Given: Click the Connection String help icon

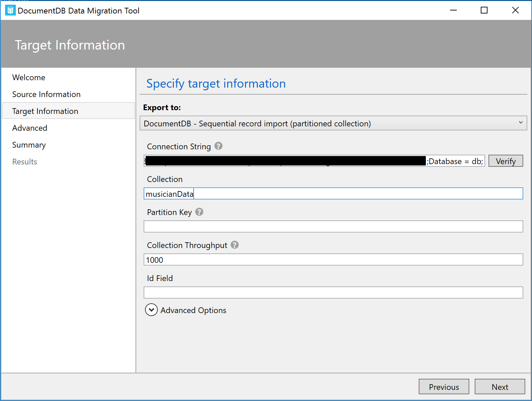Looking at the screenshot, I should click(218, 146).
